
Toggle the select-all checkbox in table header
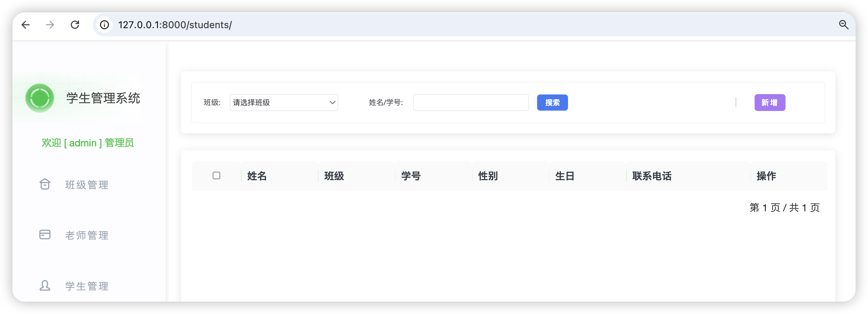(x=216, y=176)
